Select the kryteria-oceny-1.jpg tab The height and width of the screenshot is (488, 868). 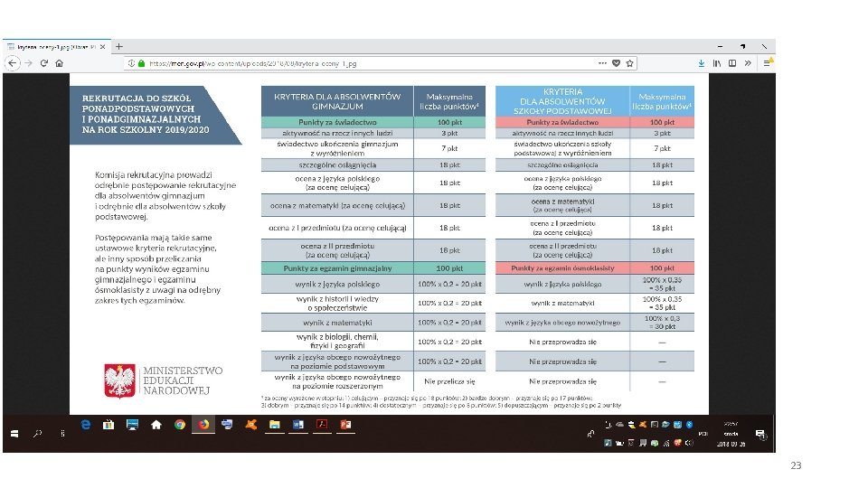pos(57,47)
